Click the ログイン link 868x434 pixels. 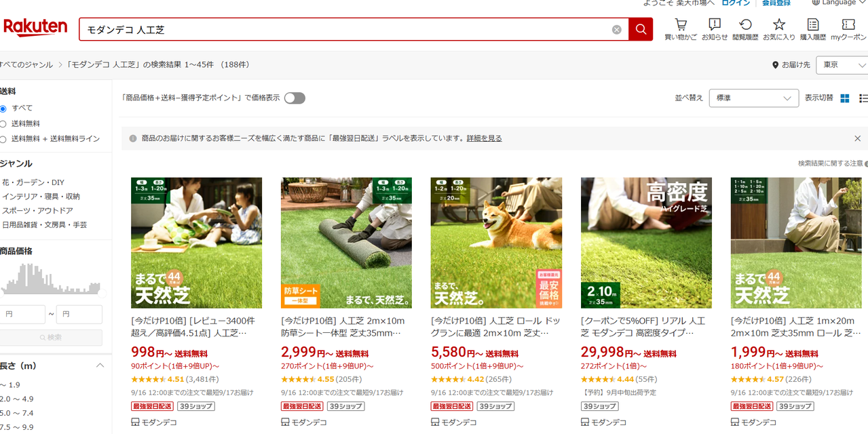click(736, 3)
